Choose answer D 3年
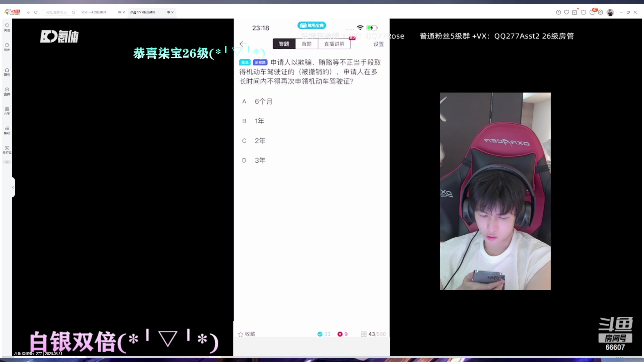The height and width of the screenshot is (362, 644). 311,161
